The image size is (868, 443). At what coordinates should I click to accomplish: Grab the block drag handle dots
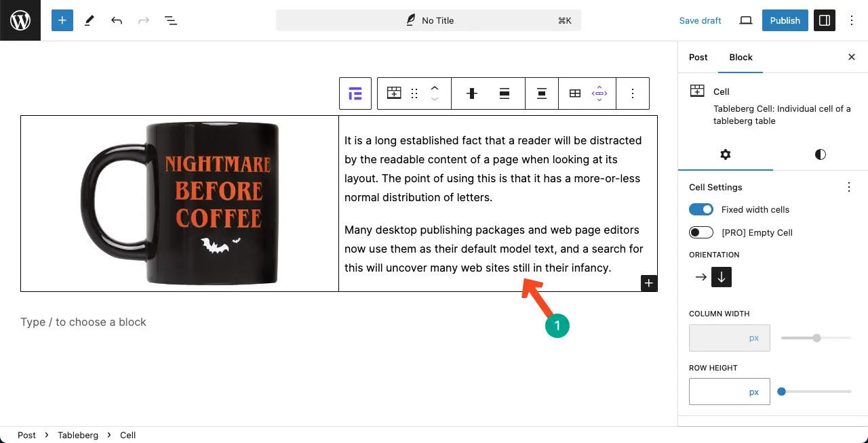click(414, 93)
